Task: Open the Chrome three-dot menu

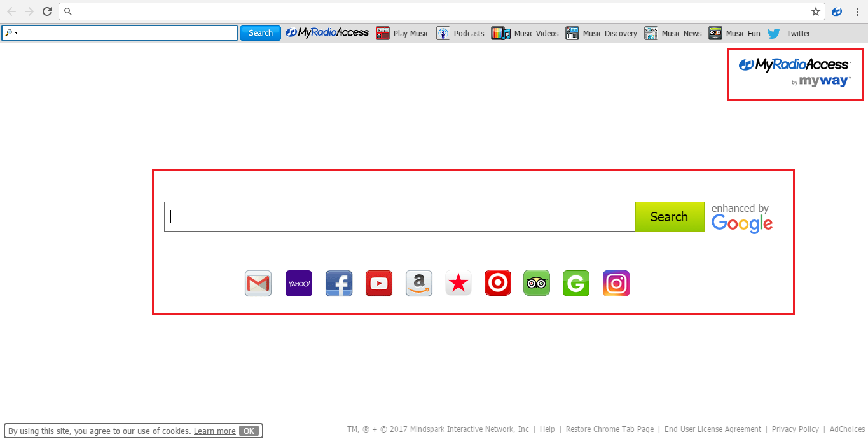Action: pyautogui.click(x=857, y=11)
